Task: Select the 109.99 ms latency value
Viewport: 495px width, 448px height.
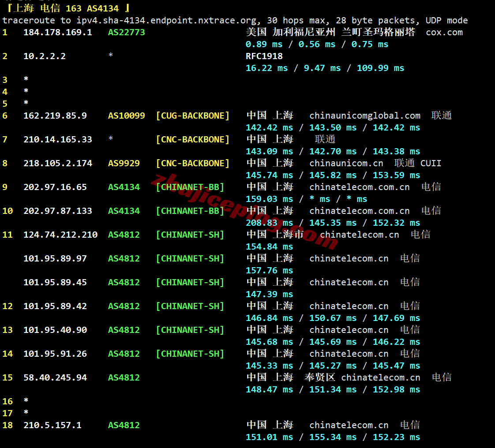Action: tap(380, 68)
